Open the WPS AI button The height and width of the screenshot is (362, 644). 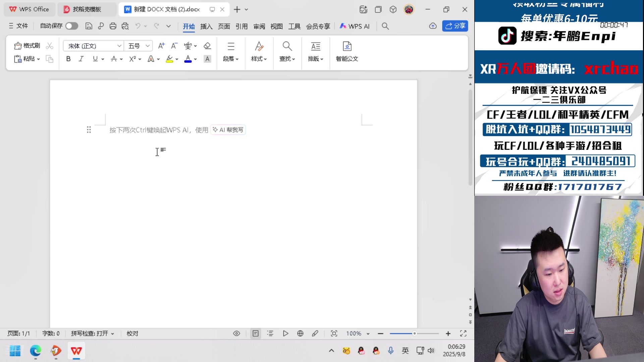pos(355,26)
